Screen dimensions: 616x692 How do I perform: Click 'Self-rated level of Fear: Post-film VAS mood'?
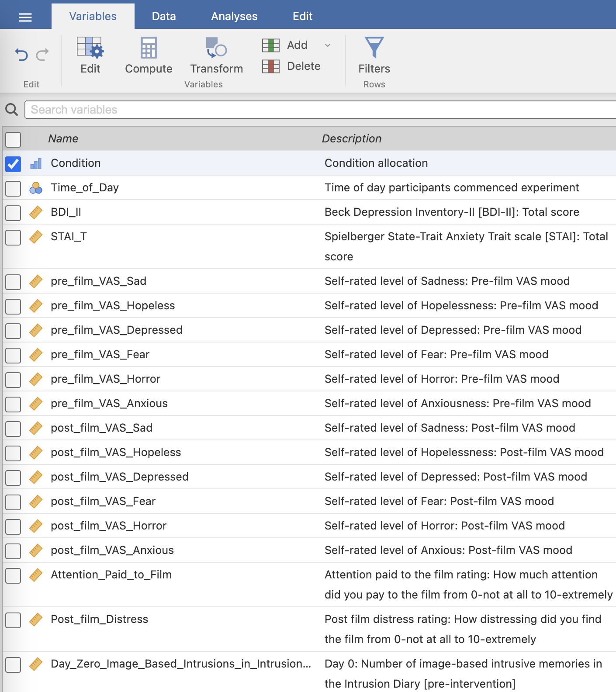click(439, 501)
